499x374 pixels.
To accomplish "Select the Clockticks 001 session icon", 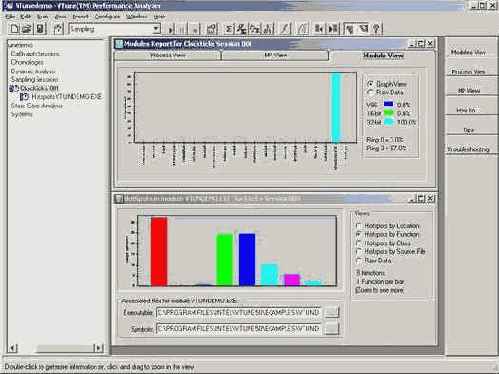I will pos(14,88).
